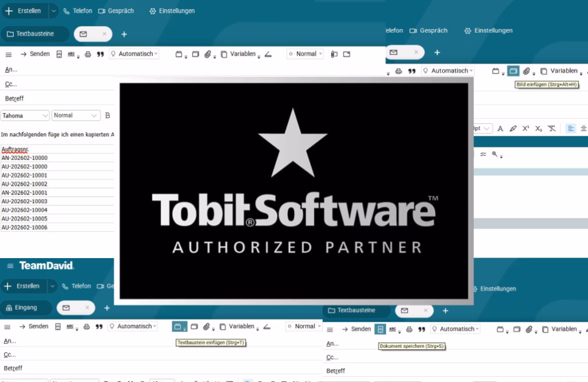Expand the Erstellen dropdown arrow in the top-left panel
Image resolution: width=588 pixels, height=382 pixels.
[x=53, y=11]
